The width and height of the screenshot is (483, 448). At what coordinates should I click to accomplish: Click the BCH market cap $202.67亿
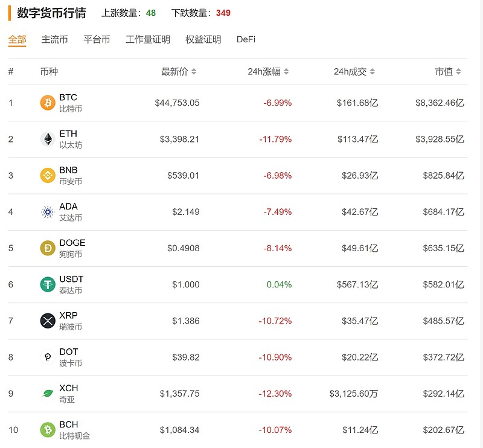(x=444, y=430)
